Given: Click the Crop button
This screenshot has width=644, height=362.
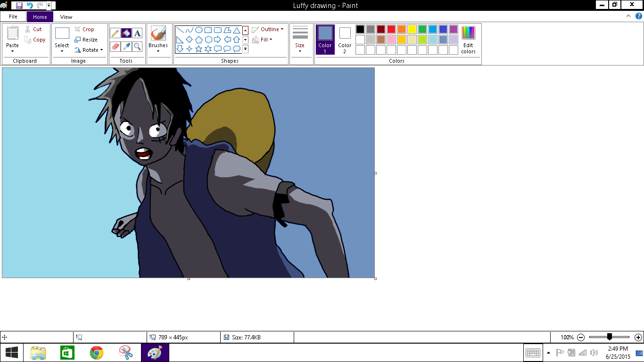Looking at the screenshot, I should click(x=84, y=29).
